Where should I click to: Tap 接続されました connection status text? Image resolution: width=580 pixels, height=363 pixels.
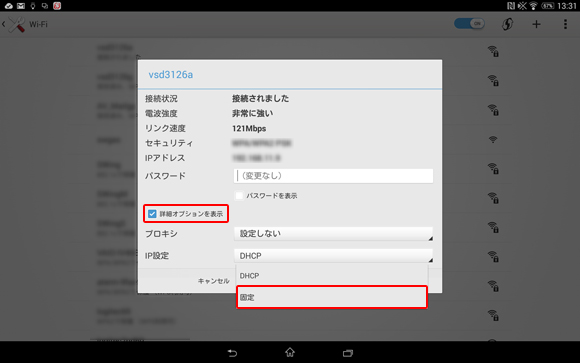260,99
